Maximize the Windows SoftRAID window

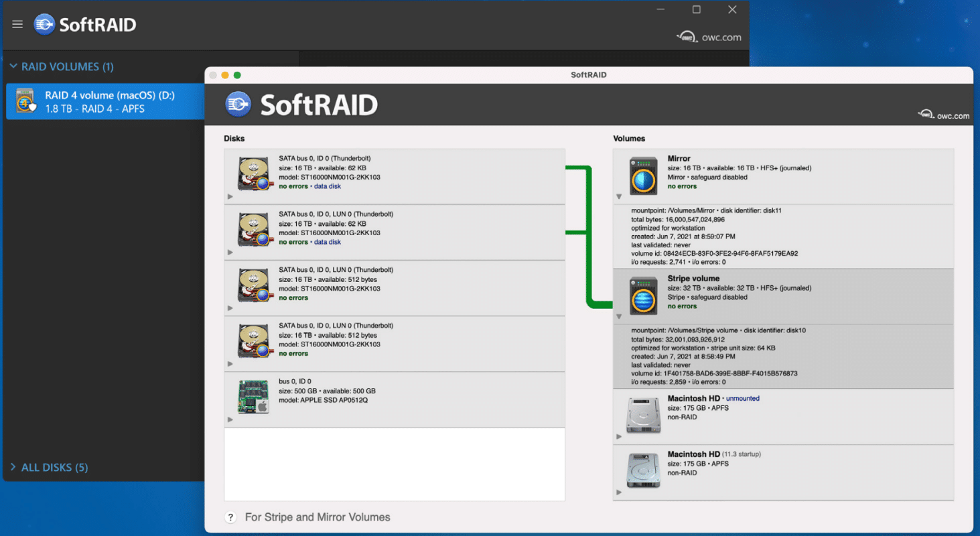pos(697,9)
